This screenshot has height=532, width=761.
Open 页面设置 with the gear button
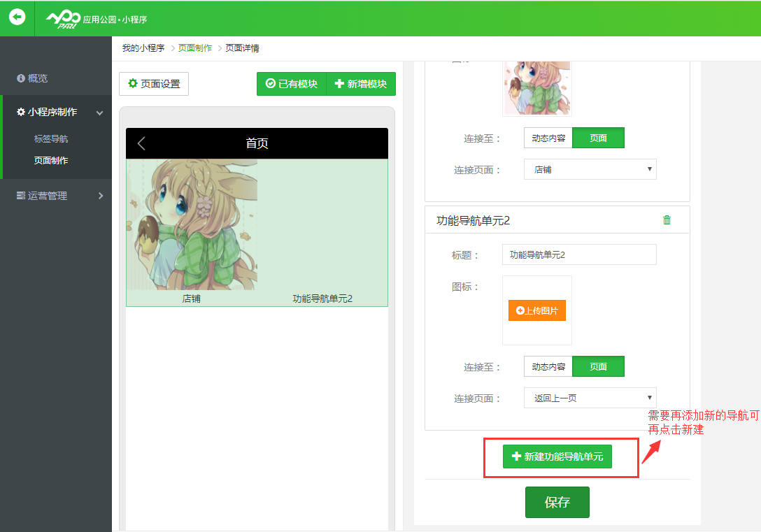click(154, 84)
